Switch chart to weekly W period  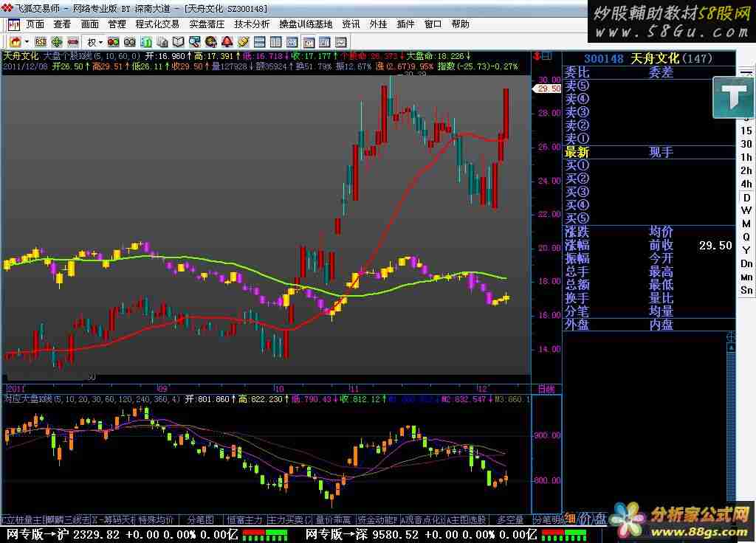746,211
